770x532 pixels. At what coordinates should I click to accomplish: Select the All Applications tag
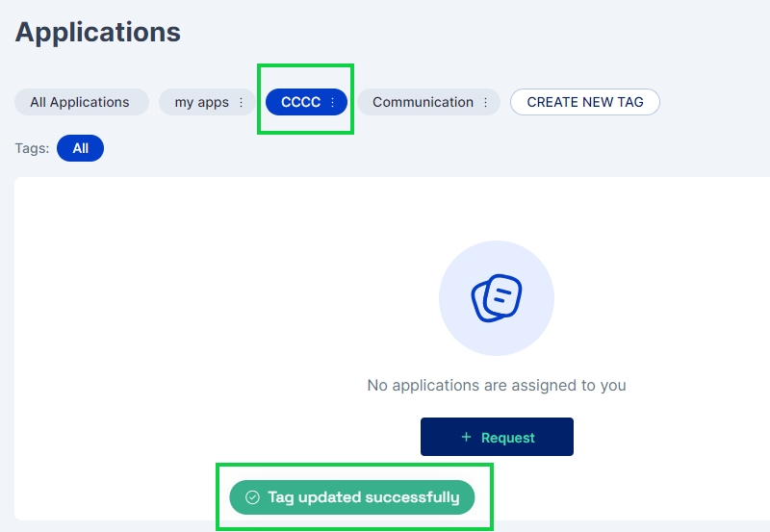pyautogui.click(x=80, y=102)
